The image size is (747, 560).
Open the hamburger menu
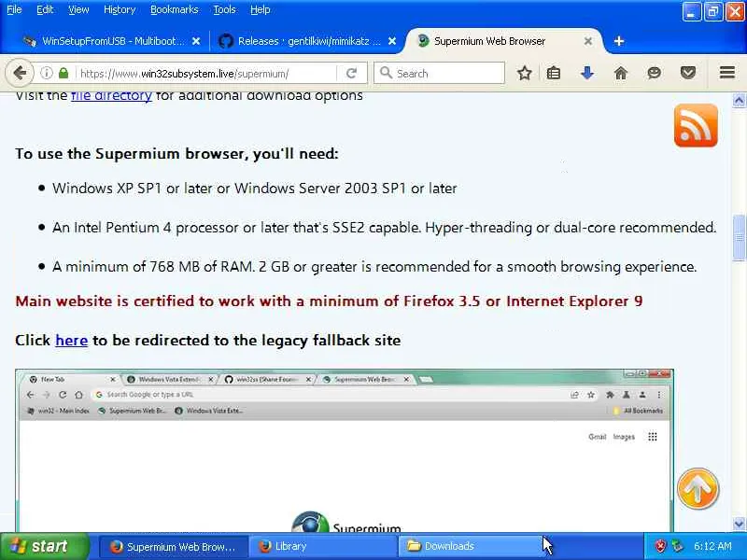tap(727, 73)
